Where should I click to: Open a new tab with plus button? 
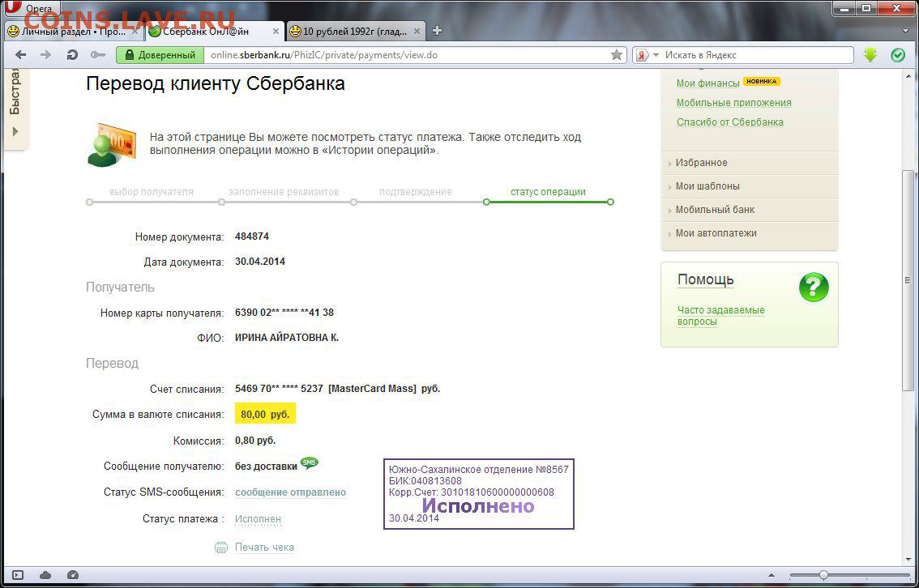click(x=437, y=31)
